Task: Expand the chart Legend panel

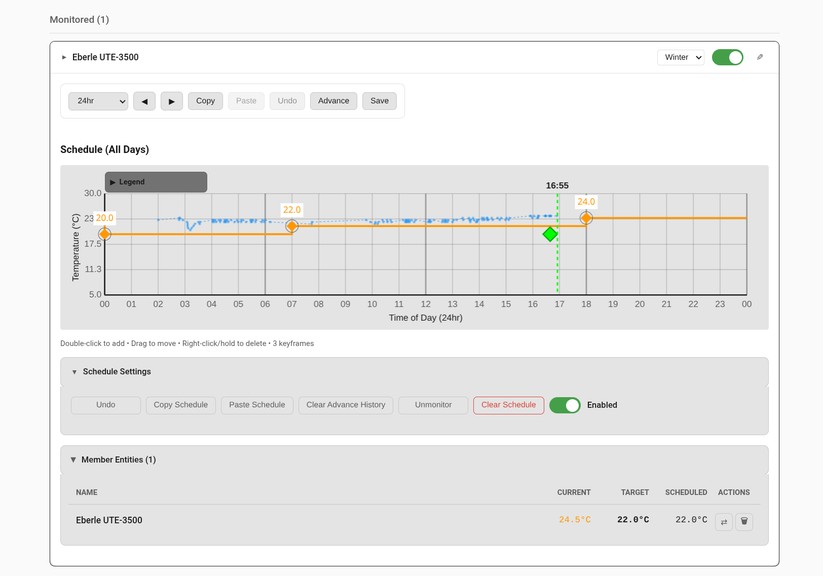Action: click(156, 182)
